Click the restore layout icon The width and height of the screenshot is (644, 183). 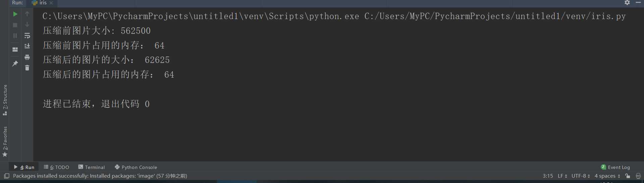coord(15,50)
